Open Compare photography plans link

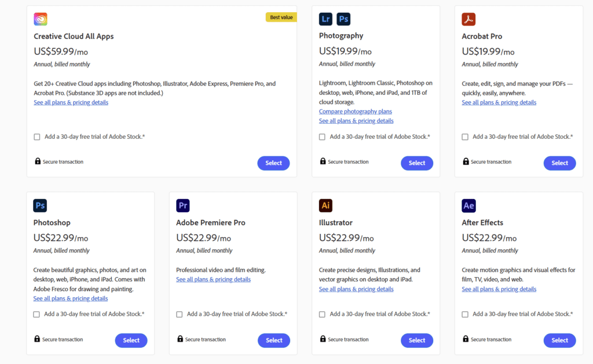click(355, 112)
